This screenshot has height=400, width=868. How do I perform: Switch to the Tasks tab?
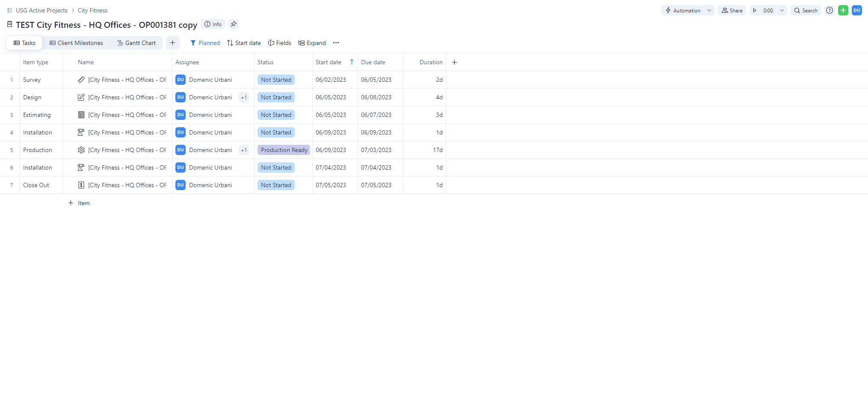coord(24,43)
